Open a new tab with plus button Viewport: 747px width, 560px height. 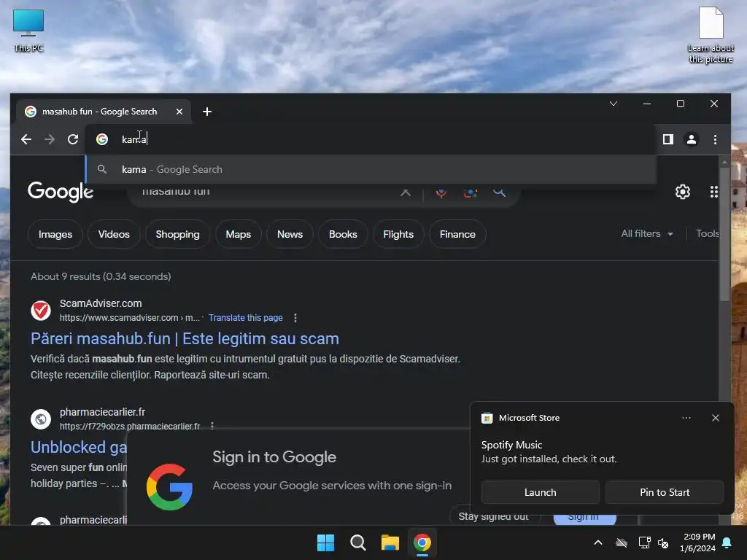click(x=206, y=112)
